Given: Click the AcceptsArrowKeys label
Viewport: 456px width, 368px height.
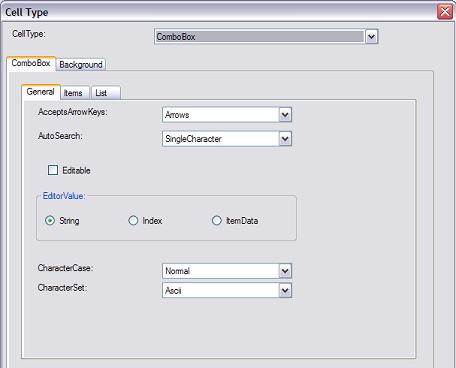Looking at the screenshot, I should pyautogui.click(x=73, y=112).
